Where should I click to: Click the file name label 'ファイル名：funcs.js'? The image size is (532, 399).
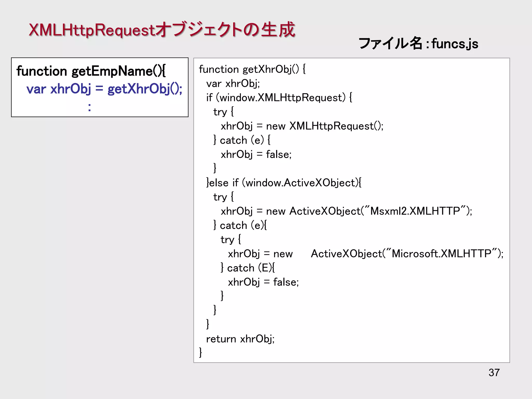(x=418, y=43)
